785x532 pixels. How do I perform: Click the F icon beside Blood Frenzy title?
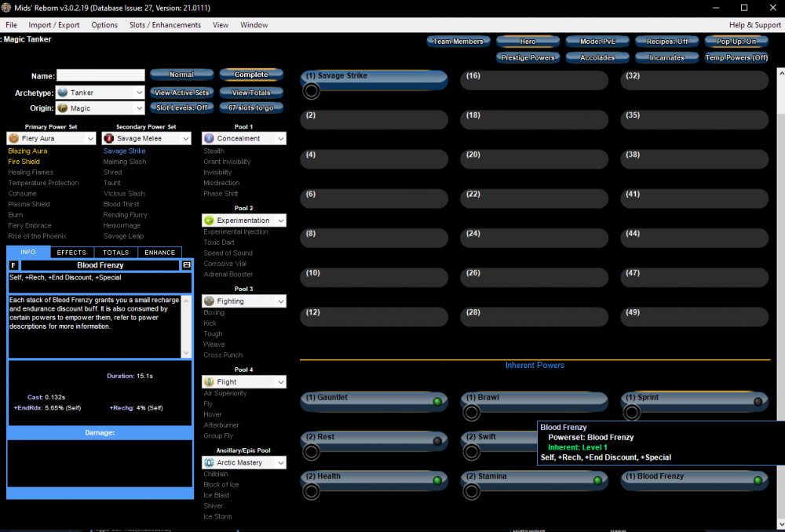pos(13,266)
